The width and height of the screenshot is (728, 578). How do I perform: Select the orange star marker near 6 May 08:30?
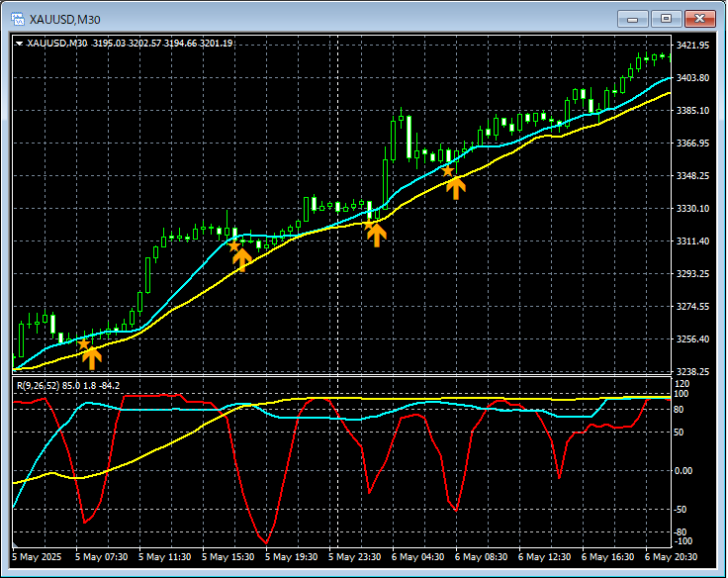click(x=447, y=171)
